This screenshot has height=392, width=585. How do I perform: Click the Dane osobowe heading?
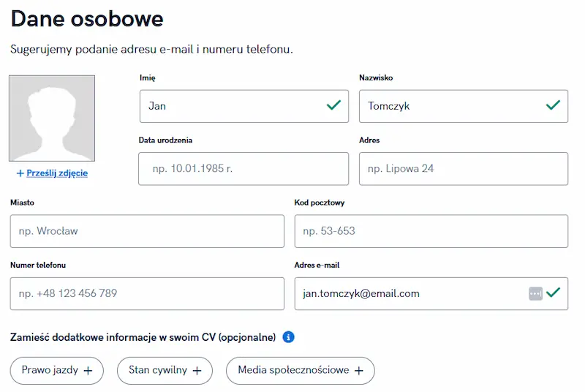point(87,19)
